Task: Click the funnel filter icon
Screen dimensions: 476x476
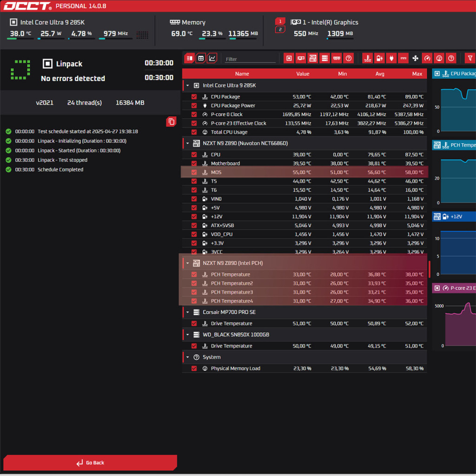Action: [x=470, y=58]
